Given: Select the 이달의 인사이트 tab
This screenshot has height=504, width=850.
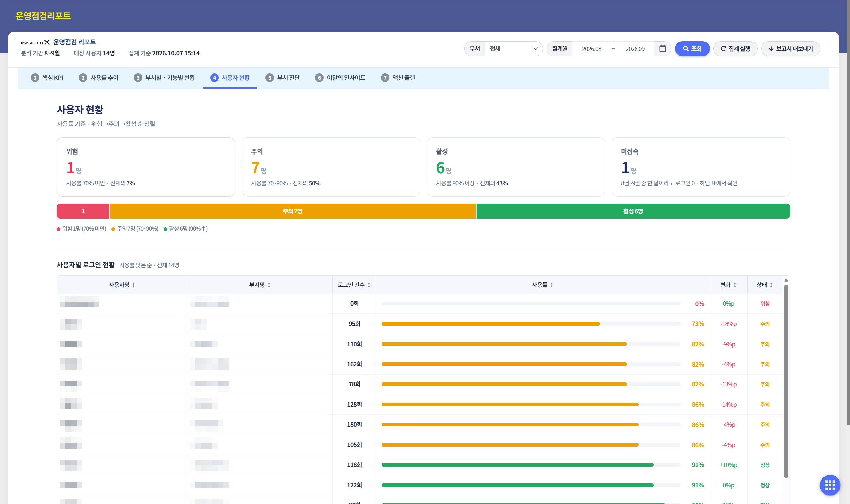Looking at the screenshot, I should pyautogui.click(x=340, y=78).
